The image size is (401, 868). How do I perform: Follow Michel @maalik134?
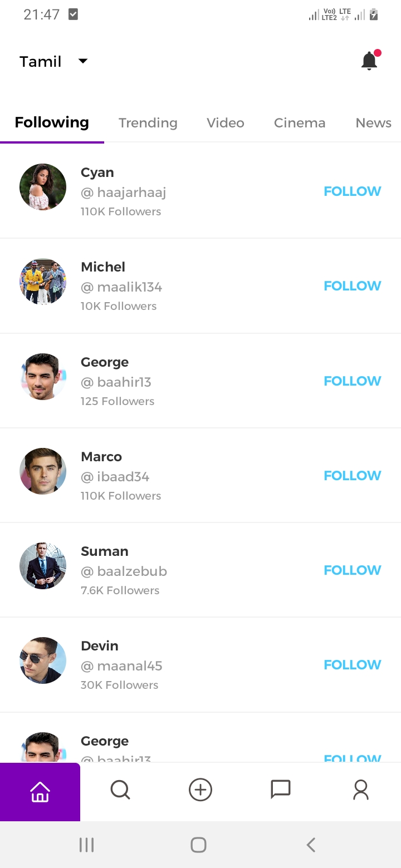point(353,286)
